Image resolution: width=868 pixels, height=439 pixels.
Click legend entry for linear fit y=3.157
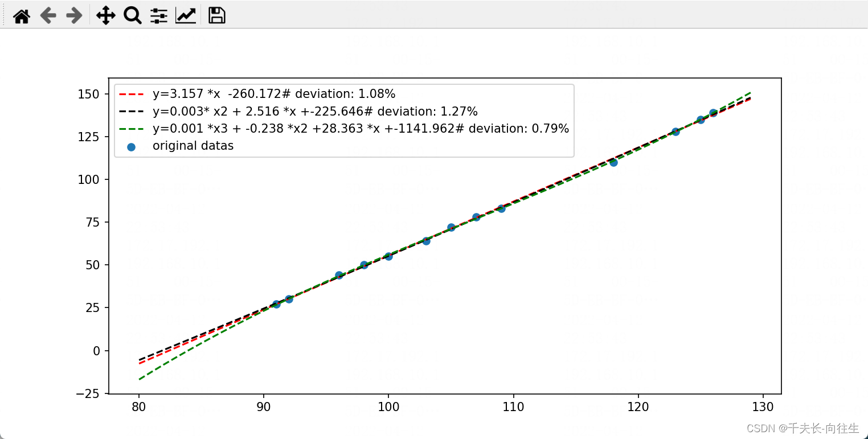(x=274, y=94)
